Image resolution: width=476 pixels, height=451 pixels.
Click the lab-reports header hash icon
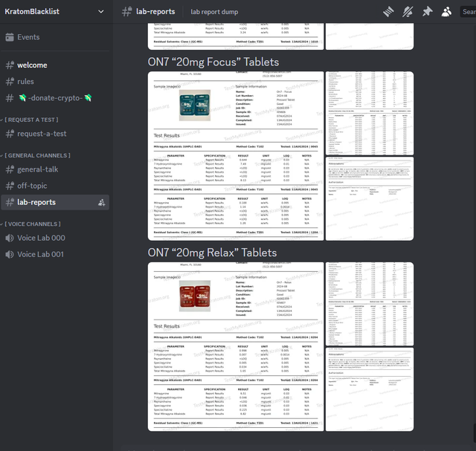tap(127, 12)
